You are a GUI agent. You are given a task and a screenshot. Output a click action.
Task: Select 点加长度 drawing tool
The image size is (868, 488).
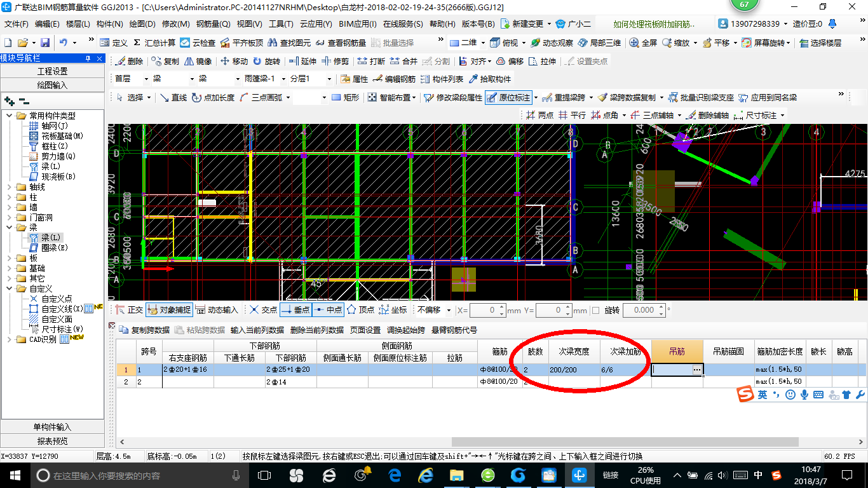point(212,97)
